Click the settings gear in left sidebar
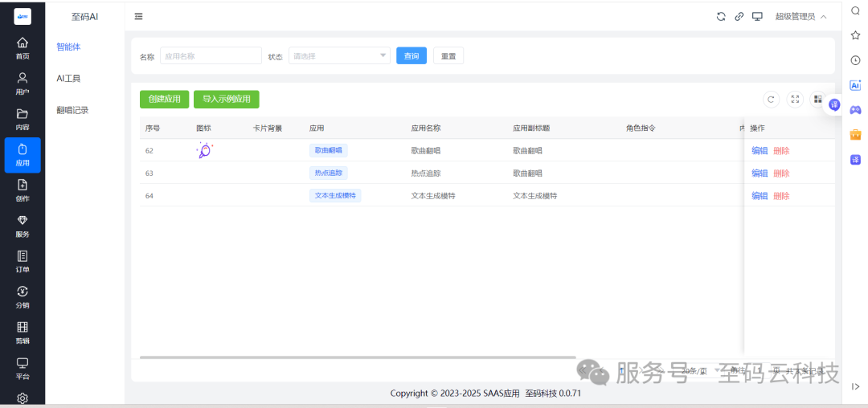The image size is (868, 408). point(23,398)
